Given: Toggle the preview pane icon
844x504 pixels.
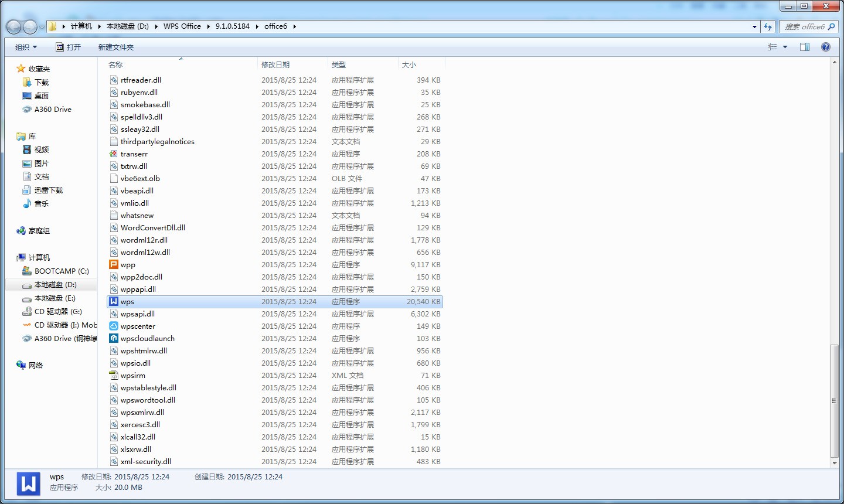Looking at the screenshot, I should tap(805, 47).
